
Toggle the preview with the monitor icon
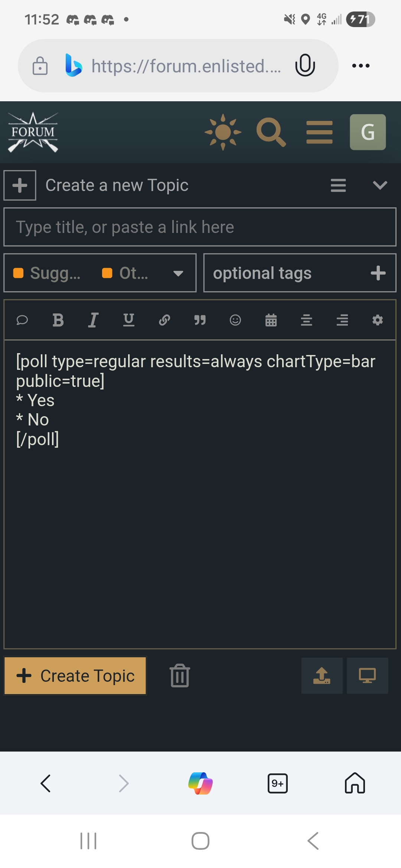(x=367, y=675)
